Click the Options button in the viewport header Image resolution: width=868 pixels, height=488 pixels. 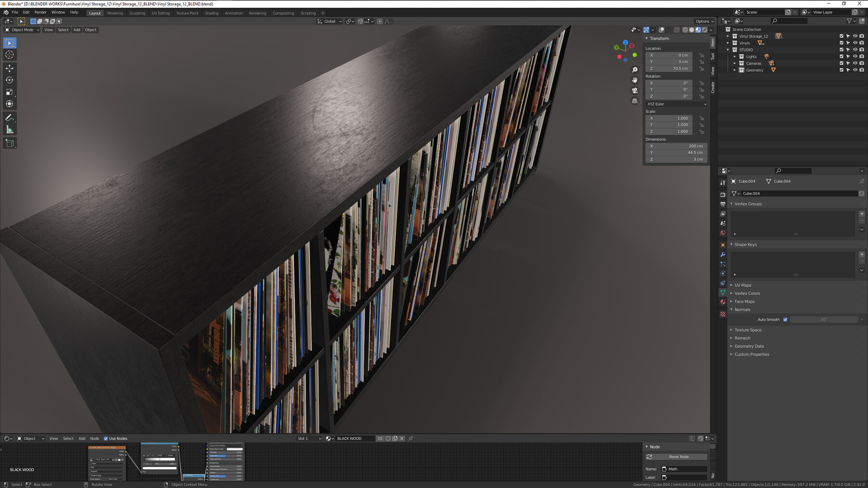(704, 21)
